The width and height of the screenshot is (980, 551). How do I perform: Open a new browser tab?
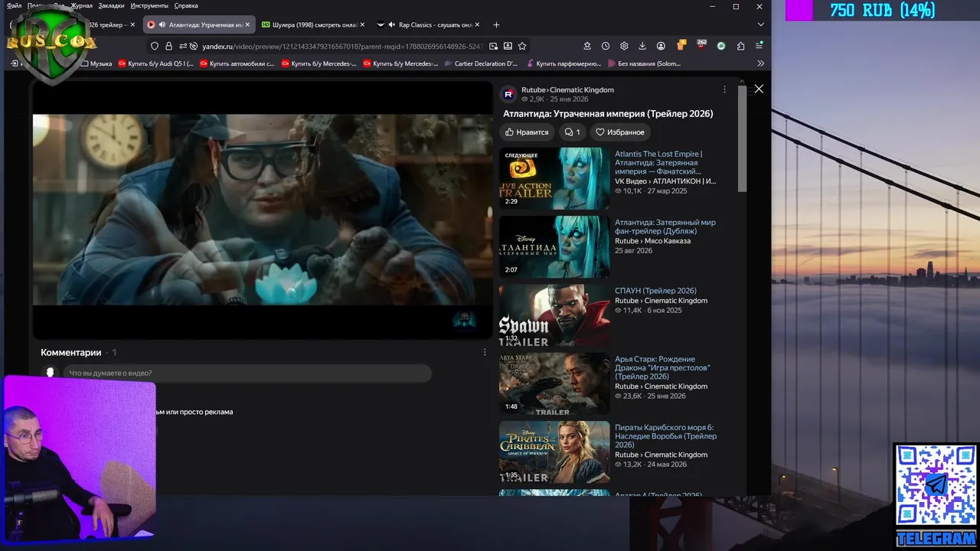click(496, 24)
